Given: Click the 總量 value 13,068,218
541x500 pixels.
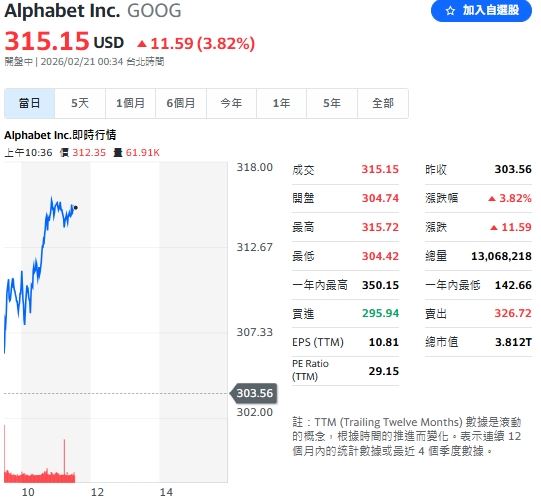Looking at the screenshot, I should click(501, 256).
